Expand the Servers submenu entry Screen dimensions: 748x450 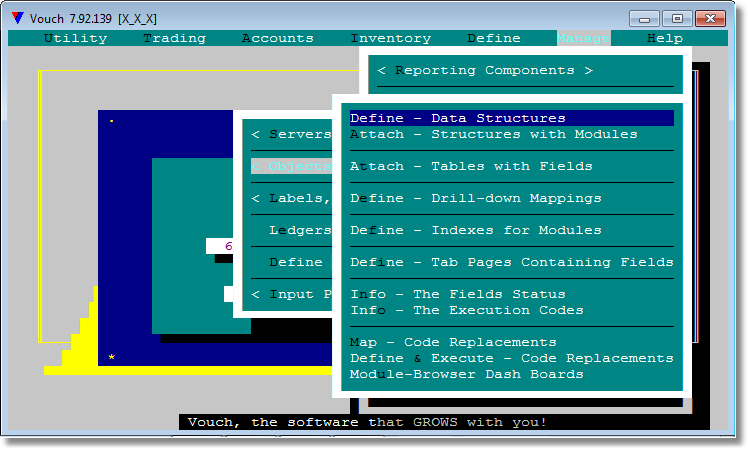pyautogui.click(x=291, y=134)
